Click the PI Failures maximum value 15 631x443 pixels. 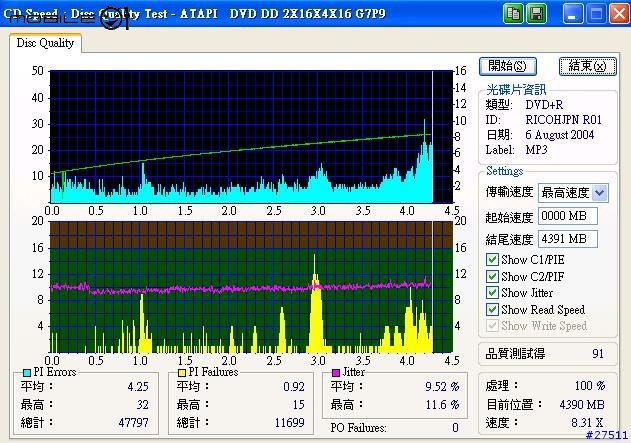point(299,405)
